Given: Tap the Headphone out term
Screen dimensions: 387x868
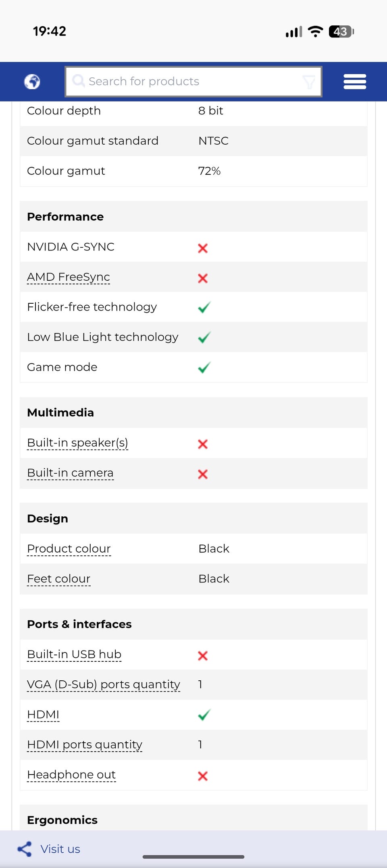Looking at the screenshot, I should click(71, 775).
